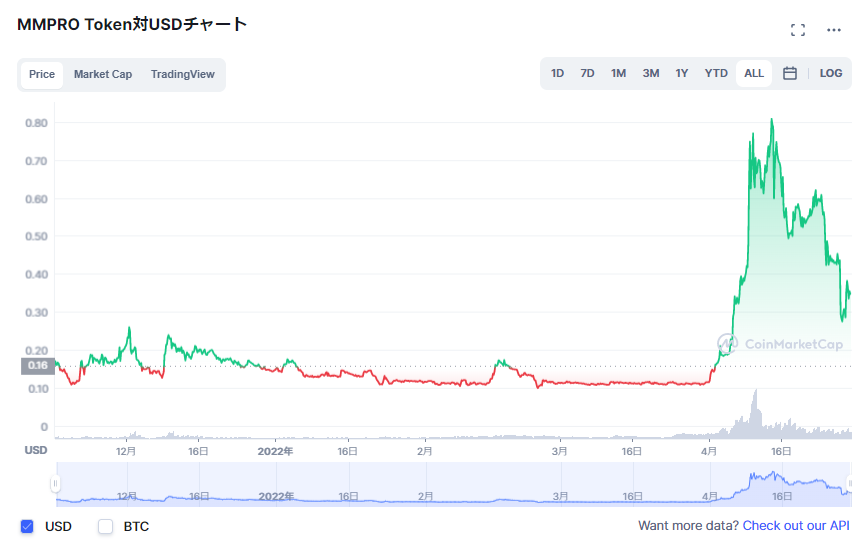
Task: Select the 3M time range
Action: (651, 73)
